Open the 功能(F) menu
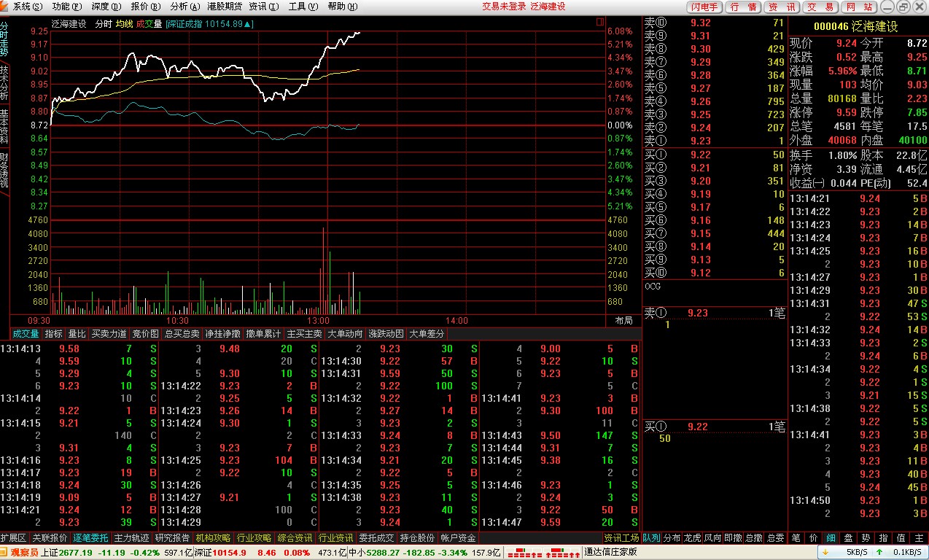The width and height of the screenshot is (929, 560). 66,7
